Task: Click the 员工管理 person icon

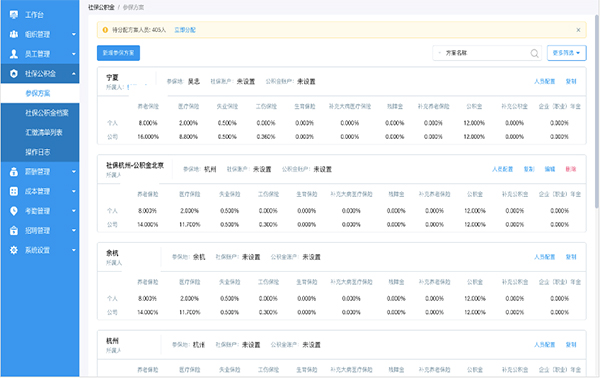Action: pos(14,54)
